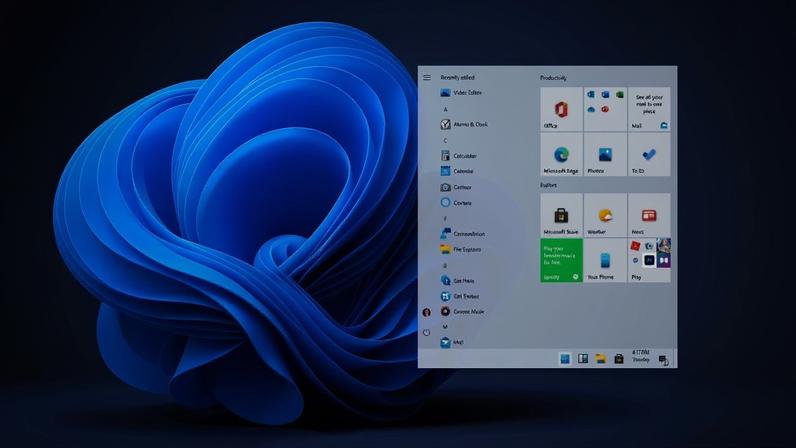Open the Your Phone tile
The width and height of the screenshot is (796, 448).
point(605,261)
